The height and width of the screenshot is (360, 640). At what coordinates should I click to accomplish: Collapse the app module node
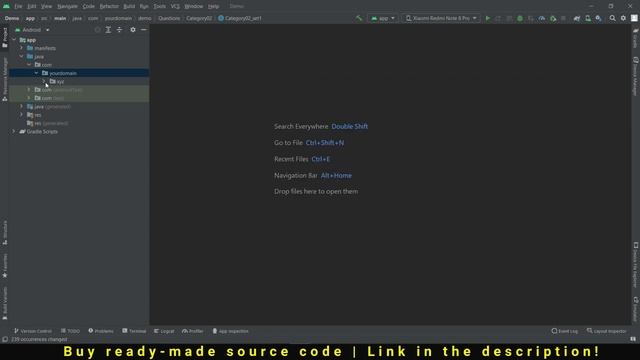[14, 40]
